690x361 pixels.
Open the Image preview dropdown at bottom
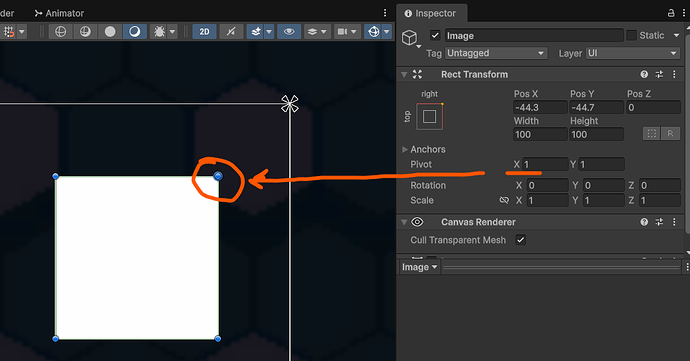tap(419, 267)
